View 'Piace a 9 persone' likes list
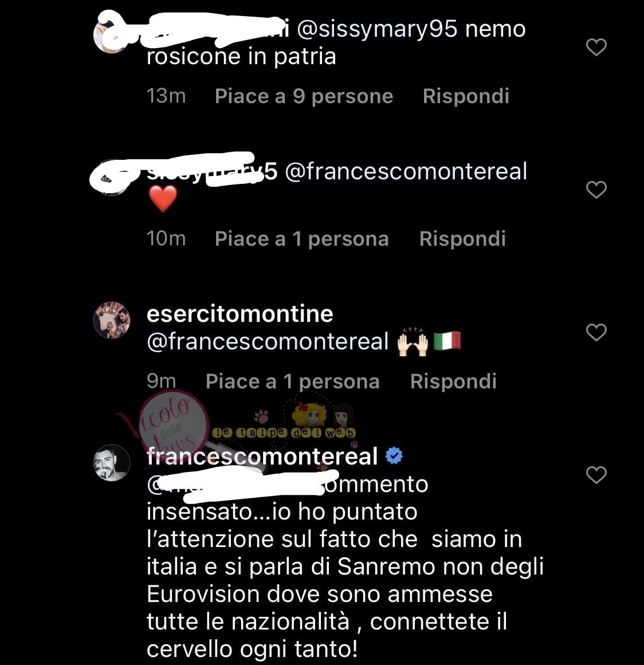This screenshot has height=665, width=644. [x=304, y=96]
